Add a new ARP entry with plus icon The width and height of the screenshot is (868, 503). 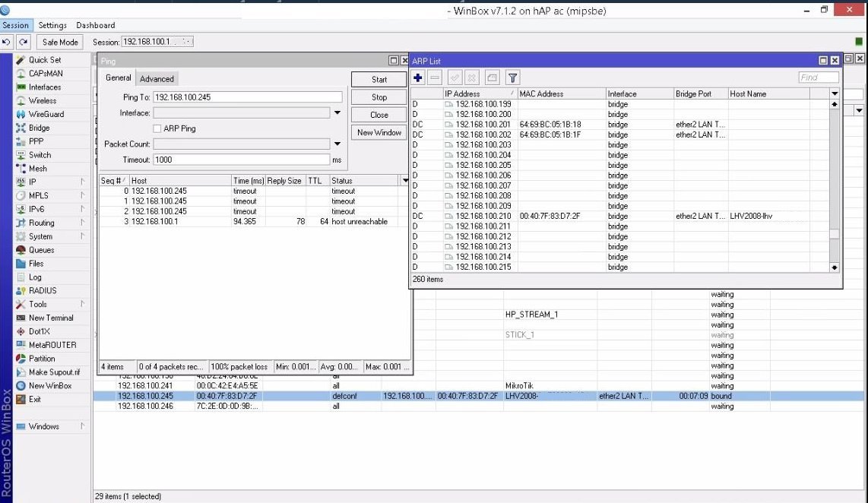click(418, 78)
